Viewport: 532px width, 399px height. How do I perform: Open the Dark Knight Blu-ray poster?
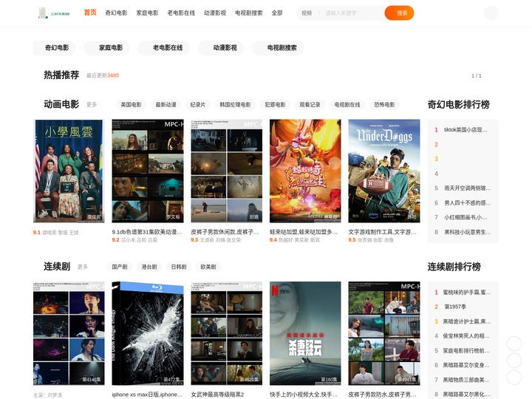tap(148, 333)
